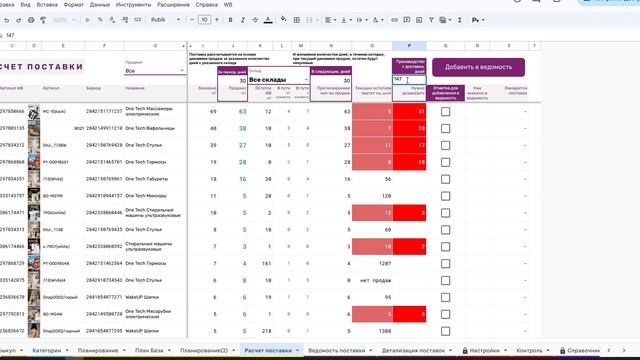Open the Продукт 'Все' dropdown
640x360 pixels.
pos(154,71)
